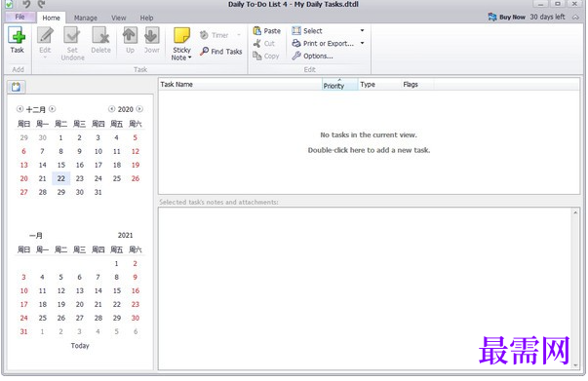This screenshot has width=588, height=381.
Task: Open Find Tasks search
Action: pos(221,52)
